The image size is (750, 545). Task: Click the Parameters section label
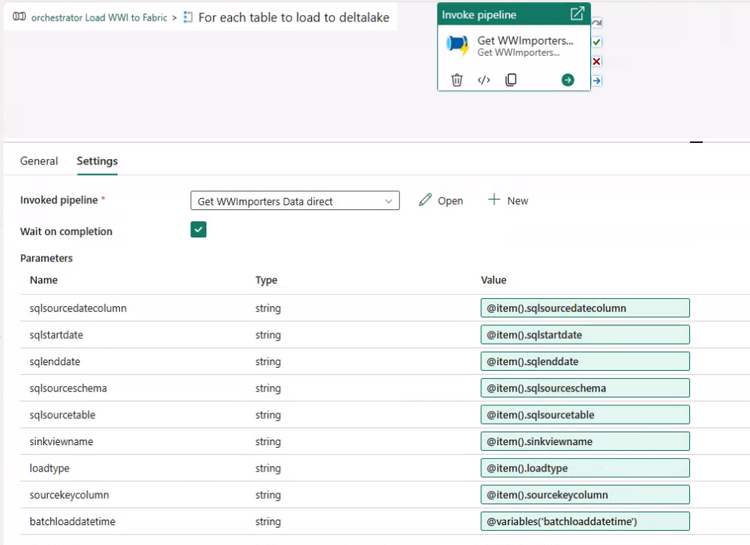point(46,258)
